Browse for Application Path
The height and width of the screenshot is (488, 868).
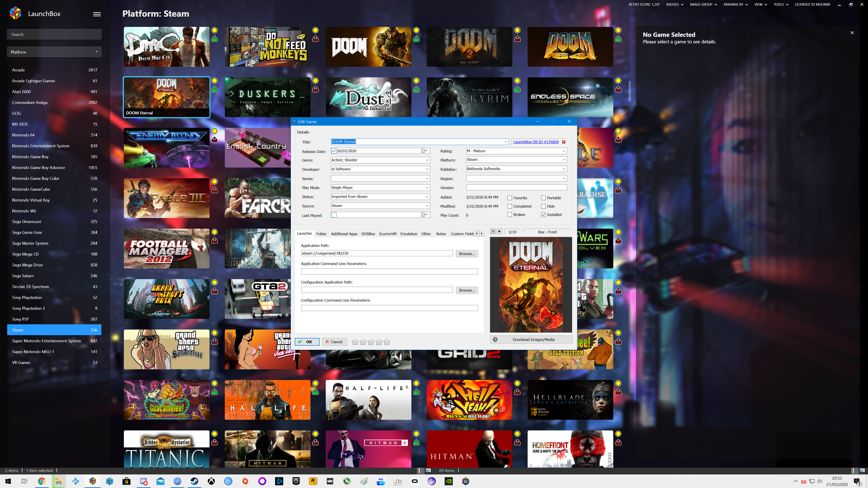pos(467,253)
